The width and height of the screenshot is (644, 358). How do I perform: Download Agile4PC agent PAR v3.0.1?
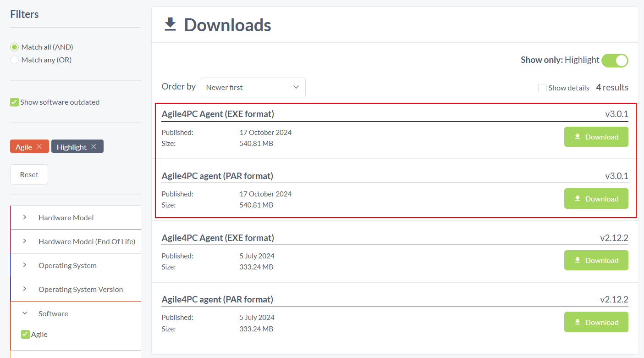[596, 199]
